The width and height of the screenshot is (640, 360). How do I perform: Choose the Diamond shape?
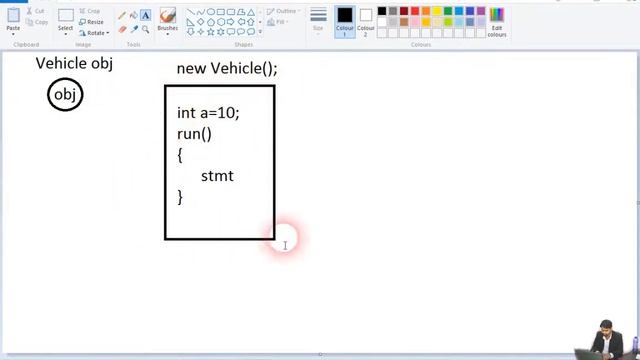[x=200, y=22]
